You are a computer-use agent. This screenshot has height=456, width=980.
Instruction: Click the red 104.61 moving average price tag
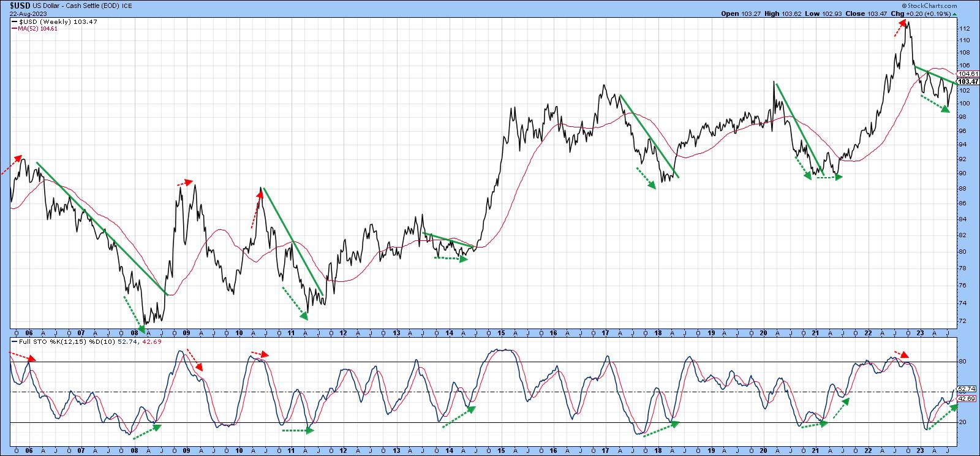click(967, 73)
